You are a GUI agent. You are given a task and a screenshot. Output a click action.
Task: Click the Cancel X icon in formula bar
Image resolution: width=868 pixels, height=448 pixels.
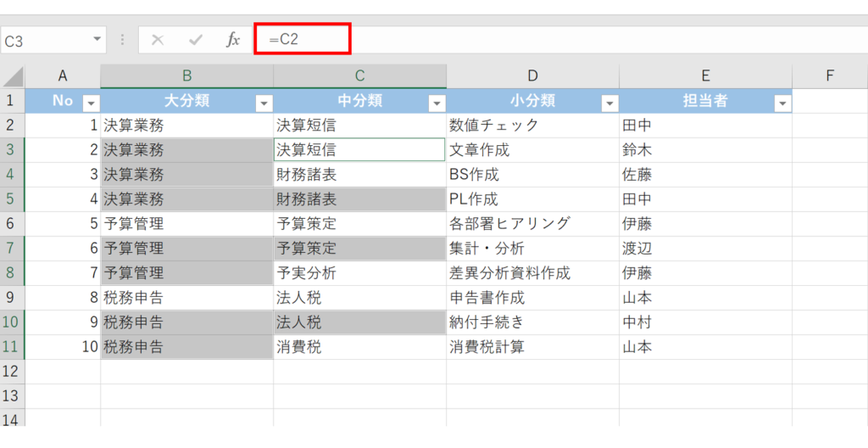tap(158, 40)
